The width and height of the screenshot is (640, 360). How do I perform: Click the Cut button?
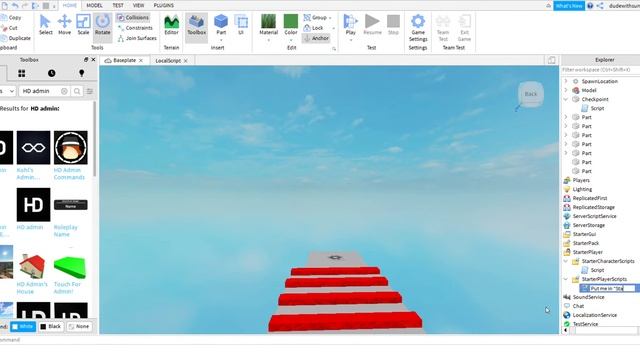coord(9,28)
